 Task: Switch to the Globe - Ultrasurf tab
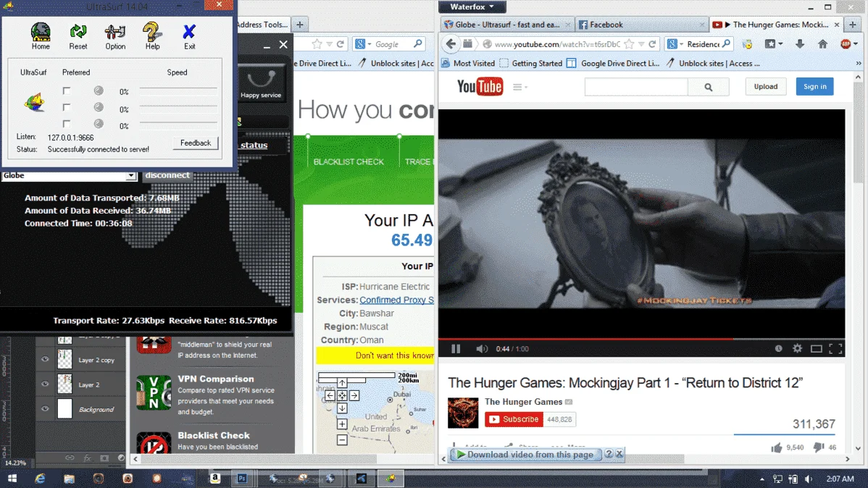click(506, 25)
